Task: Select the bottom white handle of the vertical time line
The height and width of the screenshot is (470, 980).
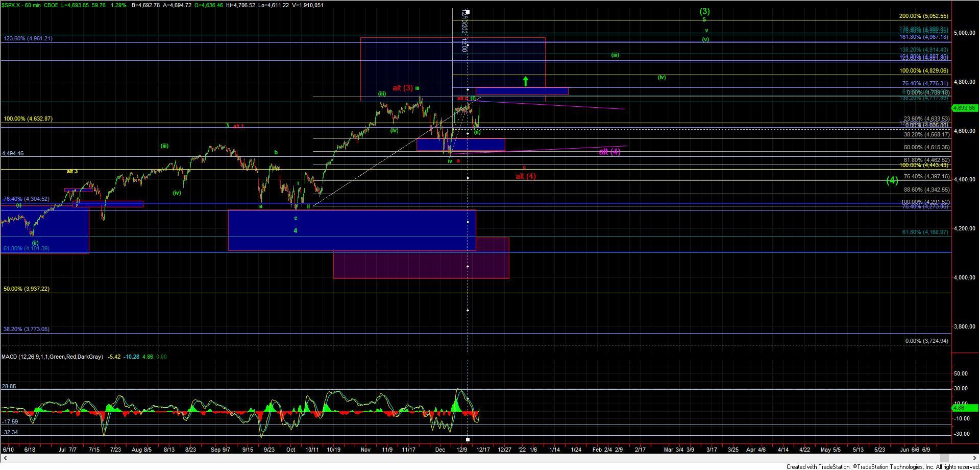Action: pyautogui.click(x=468, y=439)
